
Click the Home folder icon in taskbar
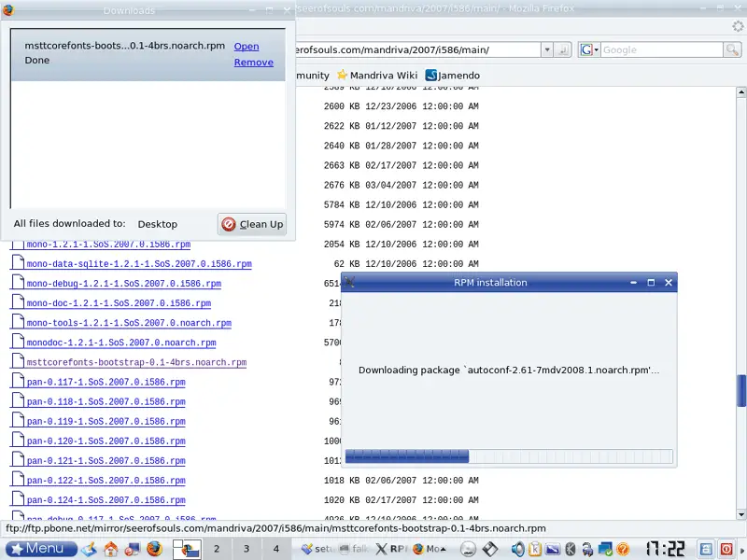click(111, 549)
